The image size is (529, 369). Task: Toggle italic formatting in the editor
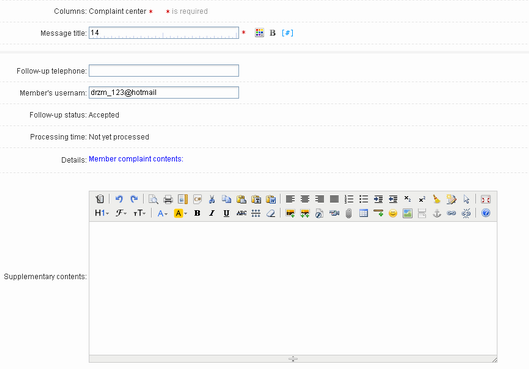(x=212, y=213)
